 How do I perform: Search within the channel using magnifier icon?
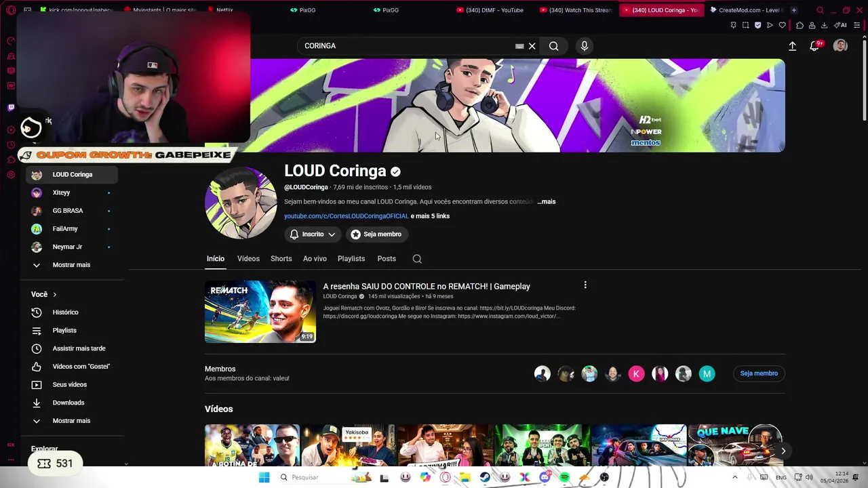(x=417, y=259)
